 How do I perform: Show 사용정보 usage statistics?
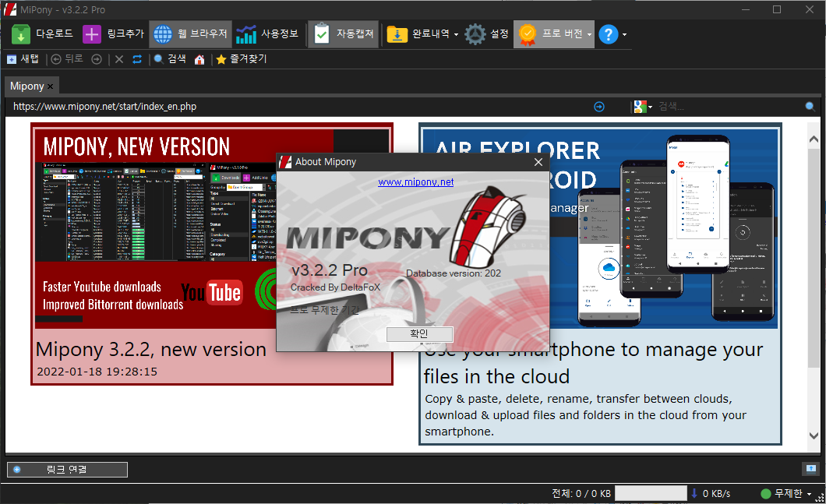(x=267, y=34)
